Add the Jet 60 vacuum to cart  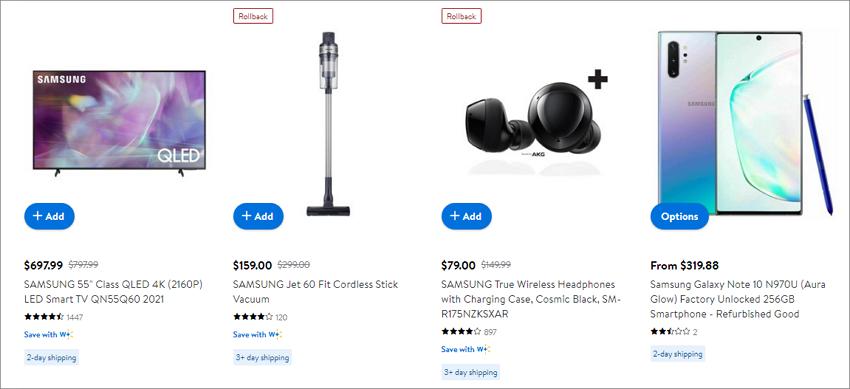point(258,216)
